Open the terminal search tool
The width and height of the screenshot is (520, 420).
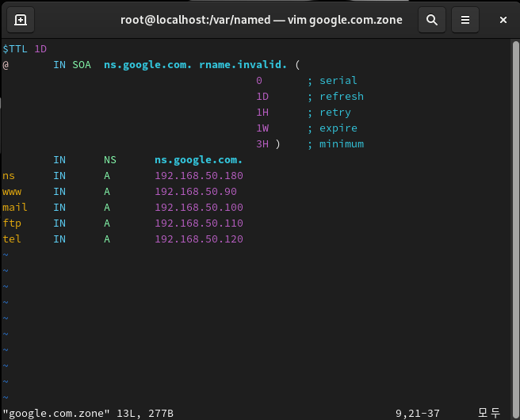(432, 20)
